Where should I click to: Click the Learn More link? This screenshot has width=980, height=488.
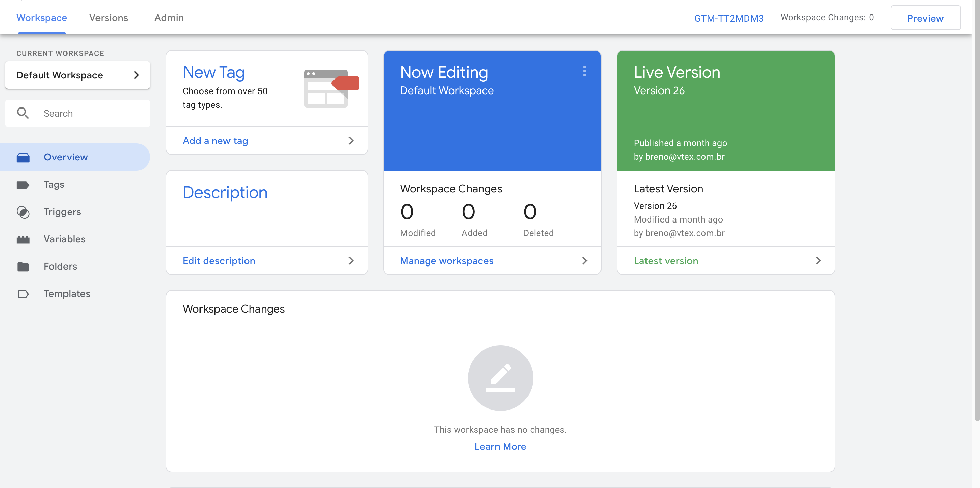500,446
